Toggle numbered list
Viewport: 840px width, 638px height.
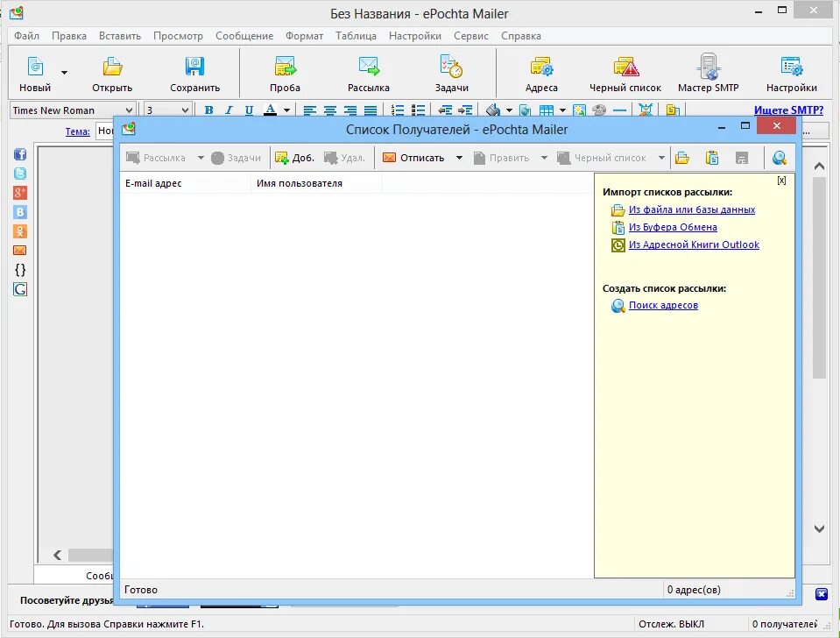coord(398,110)
